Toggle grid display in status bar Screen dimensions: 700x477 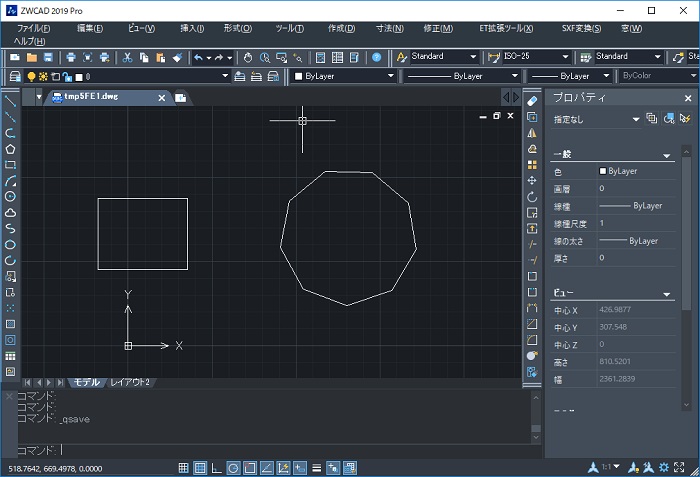(200, 468)
